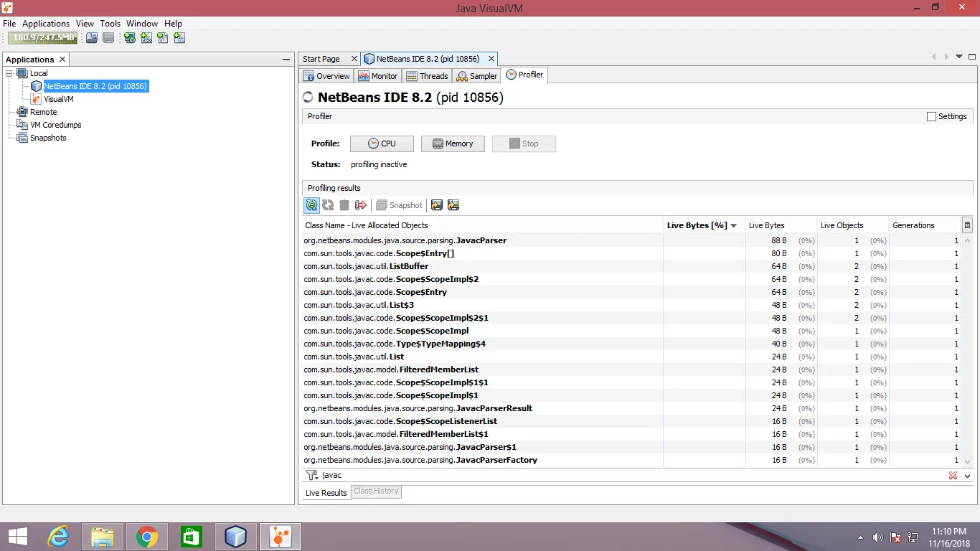
Task: Select VisualVM in the Applications tree
Action: tap(59, 99)
